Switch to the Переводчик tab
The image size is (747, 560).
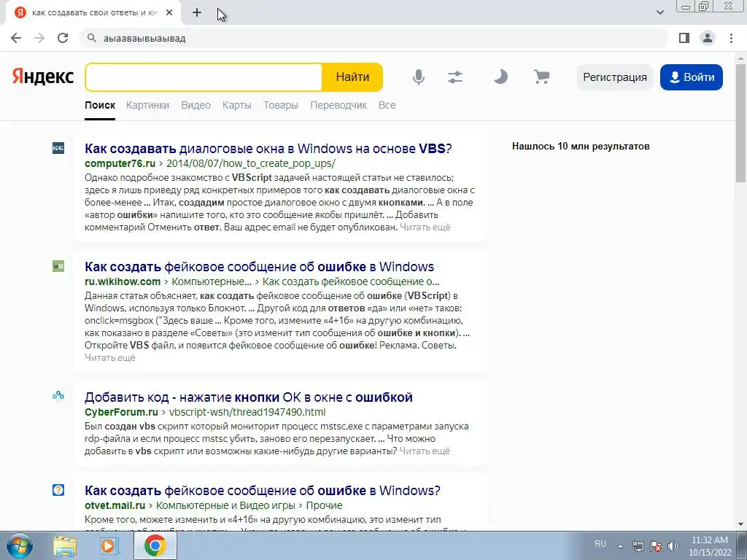coord(338,105)
